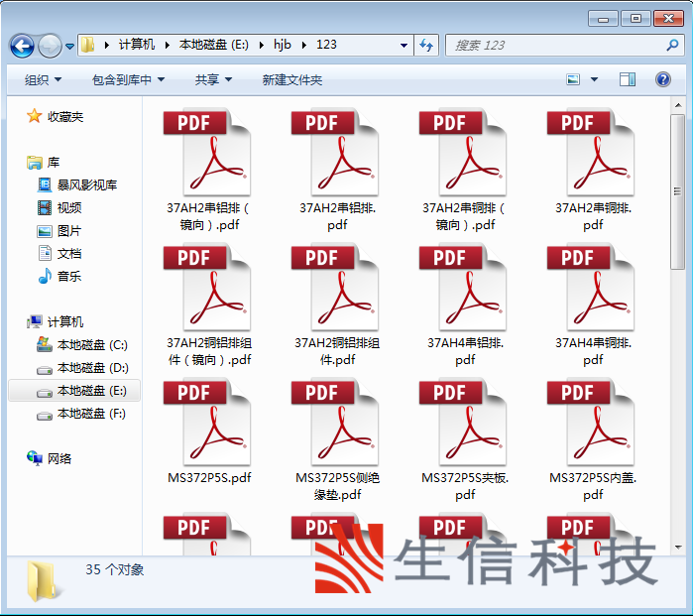693x616 pixels.
Task: Select file MS372P5S夹板.pdf
Action: pos(465,439)
